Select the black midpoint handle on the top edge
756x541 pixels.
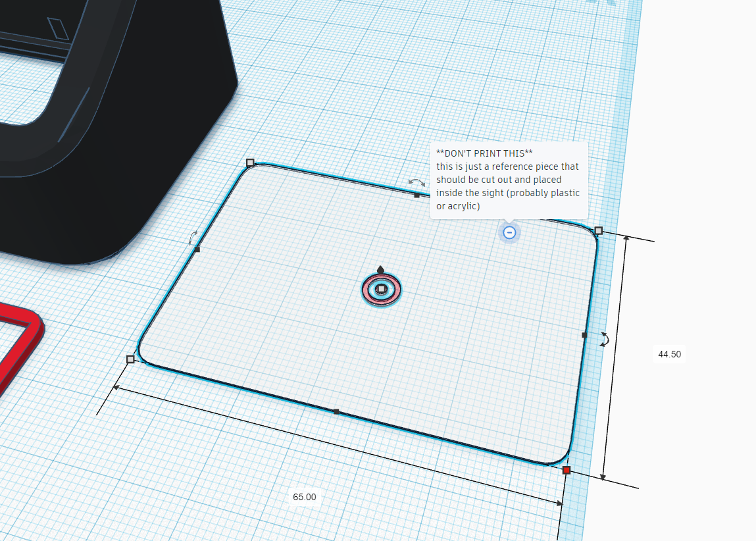(x=416, y=195)
